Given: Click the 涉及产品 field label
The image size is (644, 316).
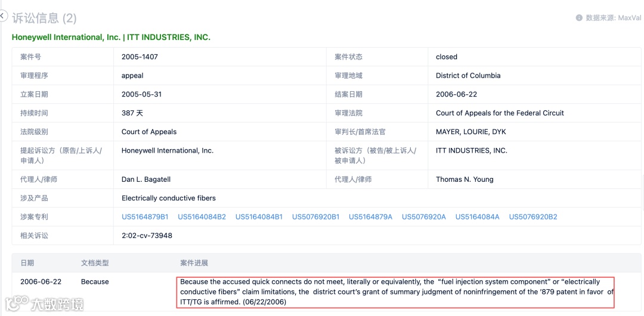Looking at the screenshot, I should tap(34, 198).
